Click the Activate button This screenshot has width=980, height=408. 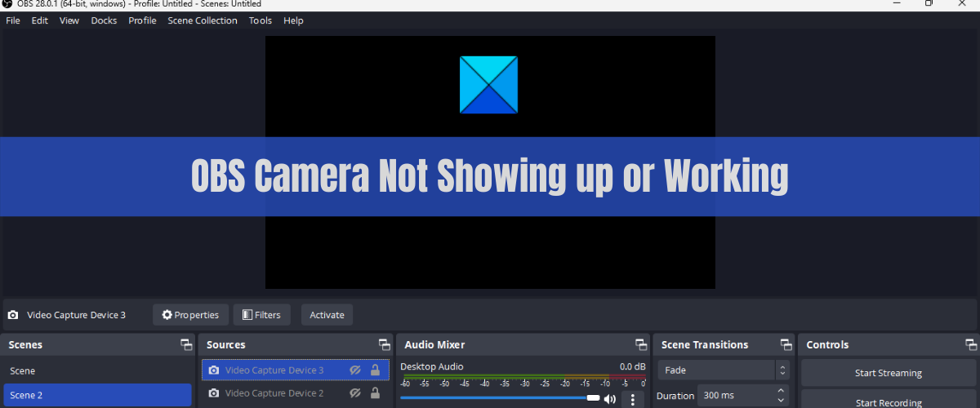point(327,315)
